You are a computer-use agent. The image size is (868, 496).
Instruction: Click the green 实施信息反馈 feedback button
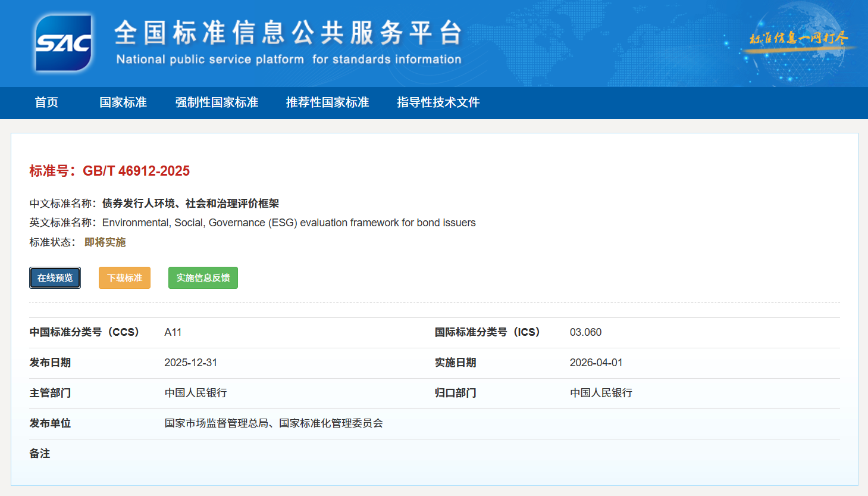tap(203, 277)
